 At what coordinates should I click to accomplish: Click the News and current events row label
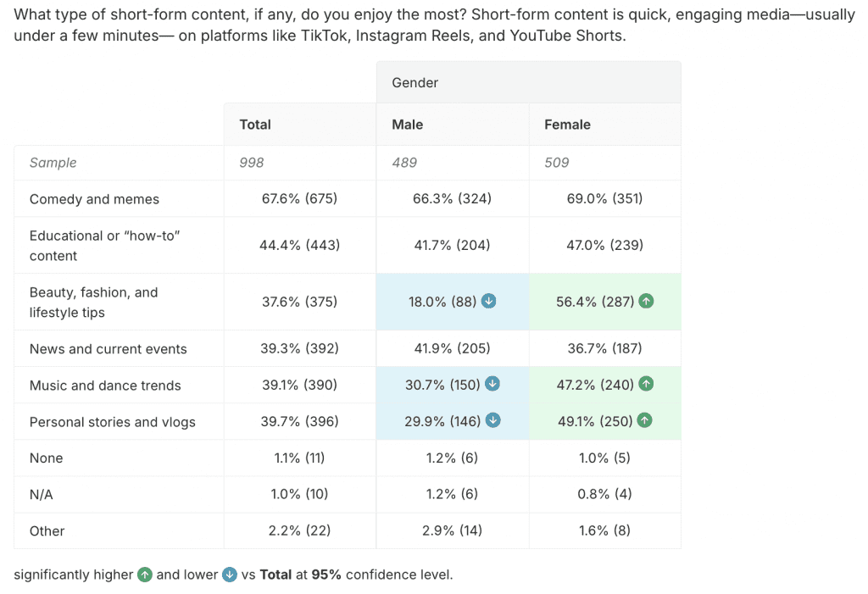click(108, 349)
